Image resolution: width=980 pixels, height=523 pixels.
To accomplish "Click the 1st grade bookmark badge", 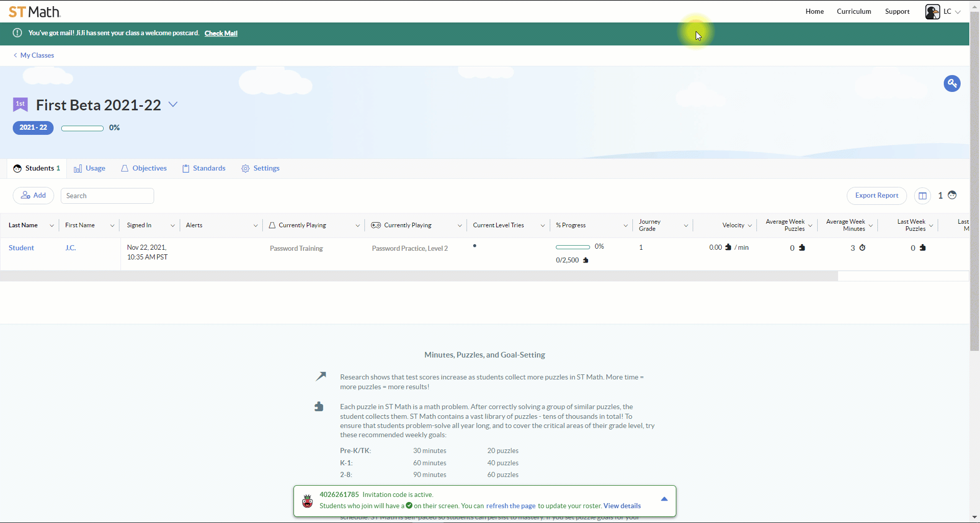I will click(x=20, y=105).
